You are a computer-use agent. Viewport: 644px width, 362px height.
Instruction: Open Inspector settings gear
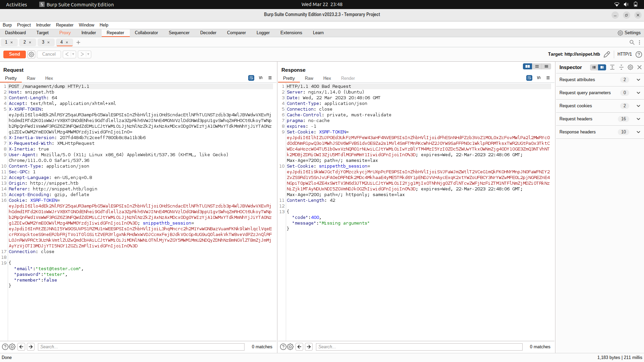tap(630, 67)
